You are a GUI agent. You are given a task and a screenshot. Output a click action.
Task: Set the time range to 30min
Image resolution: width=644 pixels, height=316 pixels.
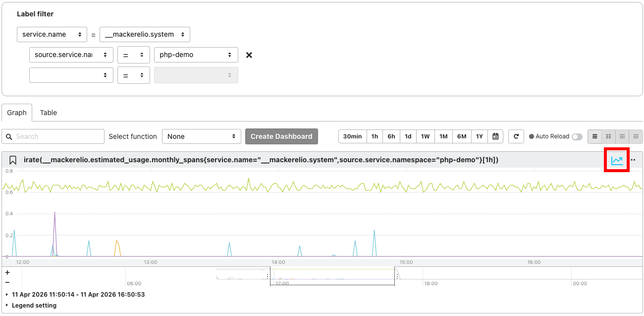[353, 136]
